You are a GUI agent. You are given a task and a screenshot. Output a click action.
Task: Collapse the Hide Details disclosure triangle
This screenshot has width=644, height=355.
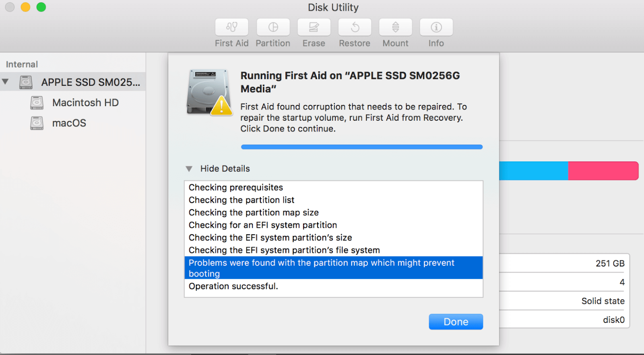coord(189,169)
